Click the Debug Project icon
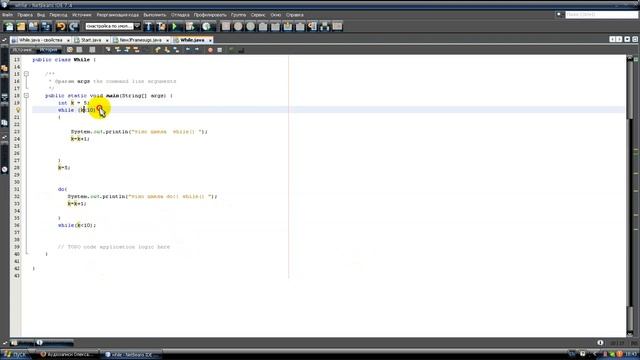This screenshot has height=360, width=640. tap(190, 27)
